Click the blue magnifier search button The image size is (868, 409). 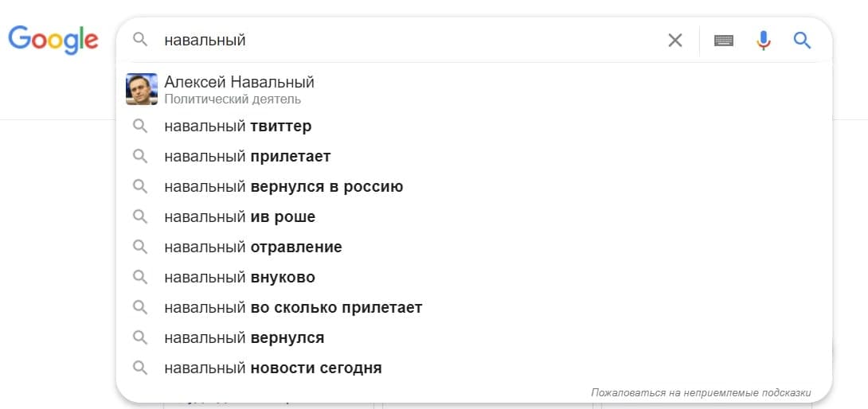click(x=802, y=41)
